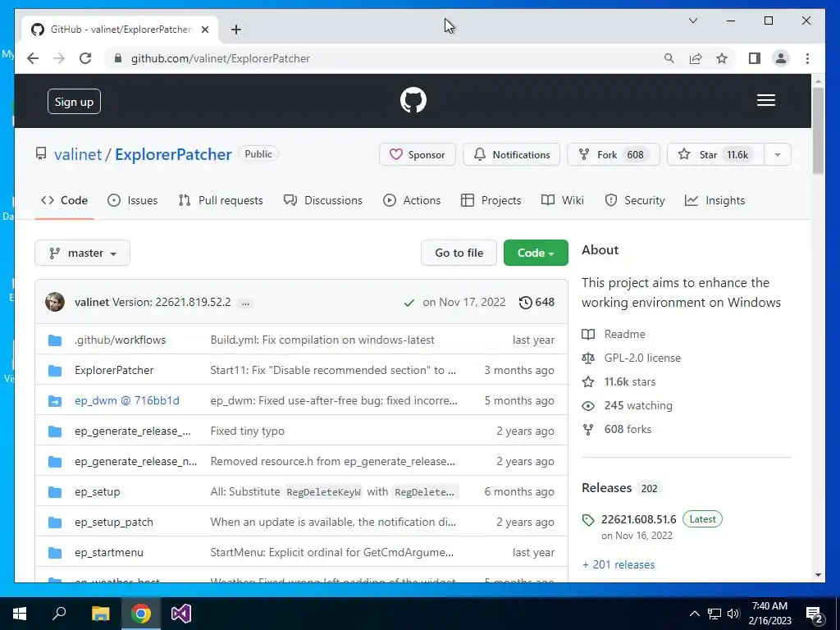840x630 pixels.
Task: Click the volume speaker tray icon
Action: (733, 614)
